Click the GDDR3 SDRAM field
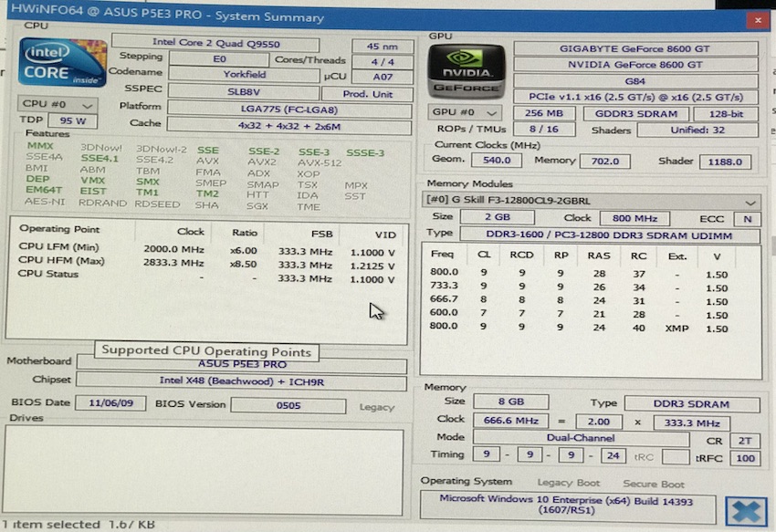This screenshot has width=776, height=532. pyautogui.click(x=636, y=114)
